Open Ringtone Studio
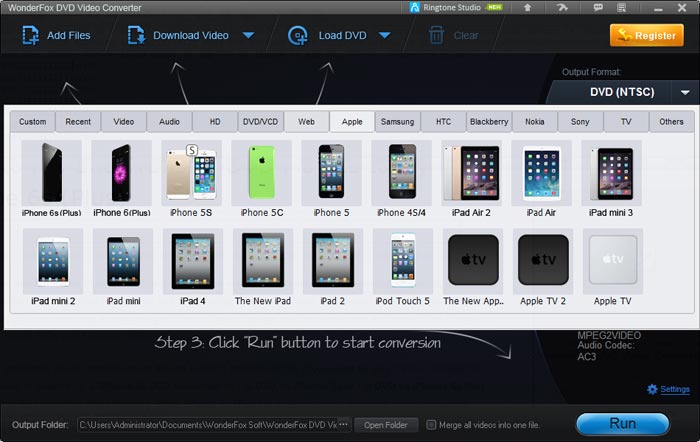Image resolution: width=700 pixels, height=442 pixels. (x=456, y=8)
